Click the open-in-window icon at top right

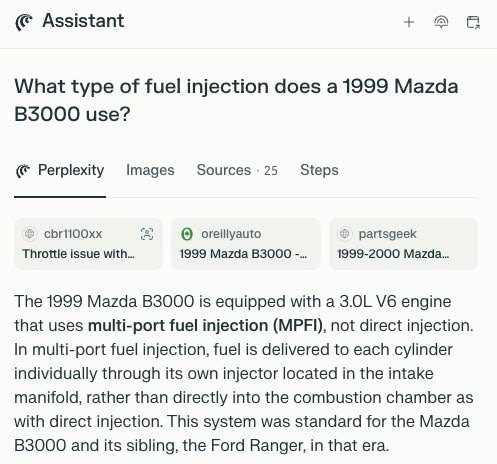pyautogui.click(x=473, y=22)
